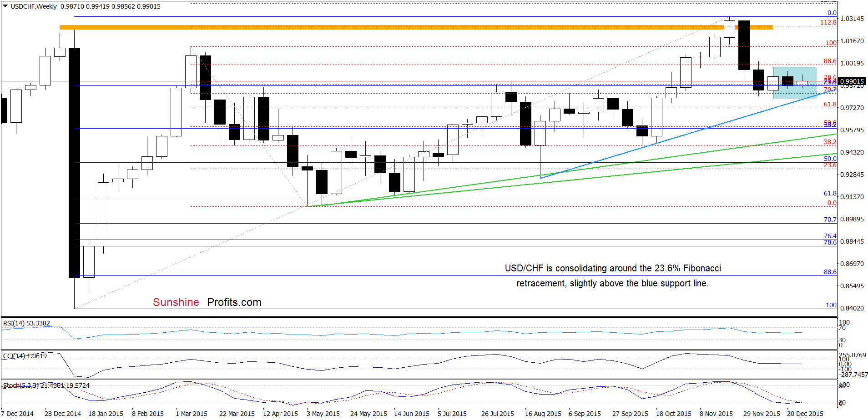Click the 0.85495 price axis label
Viewport: 868px width, 420px height.
click(x=852, y=286)
